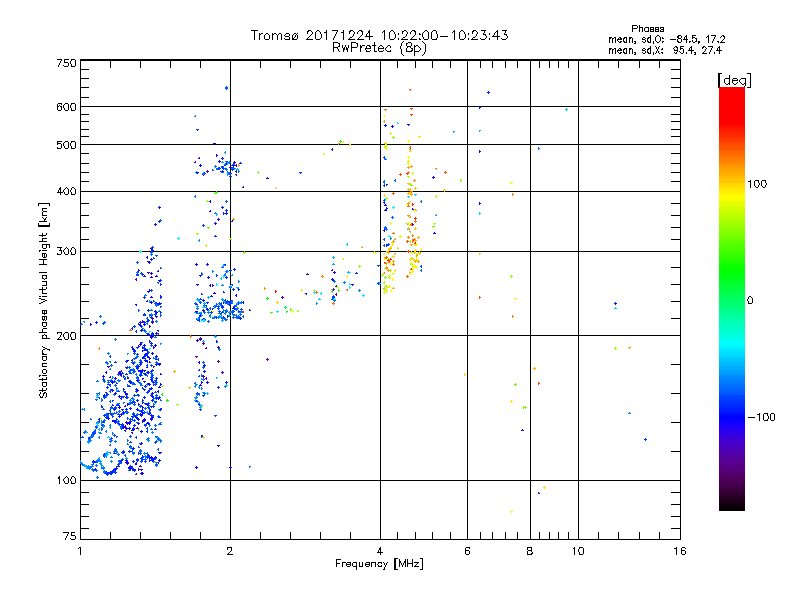Viewport: 800px width, 600px height.
Task: Click the '200' y-axis tick label
Action: (x=67, y=336)
